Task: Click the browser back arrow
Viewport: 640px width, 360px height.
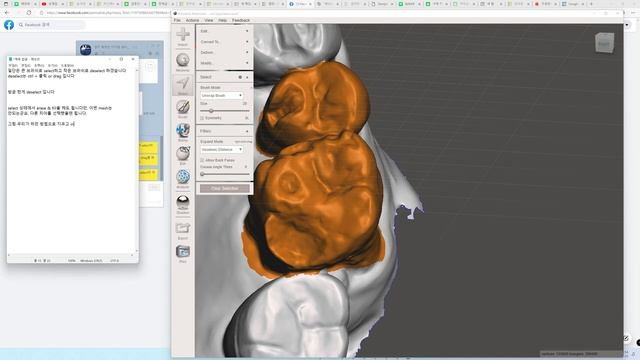Action: click(7, 13)
